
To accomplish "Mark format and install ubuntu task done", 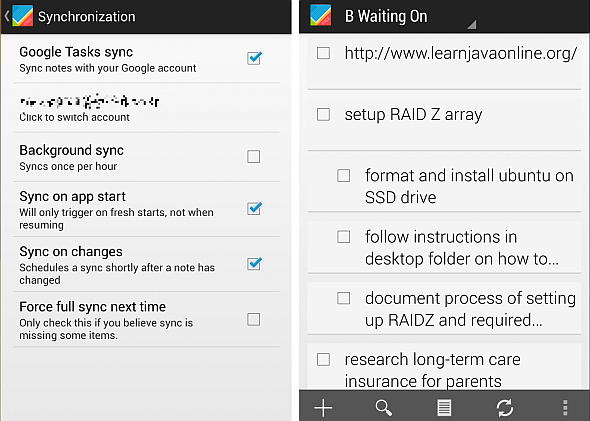I will 343,175.
